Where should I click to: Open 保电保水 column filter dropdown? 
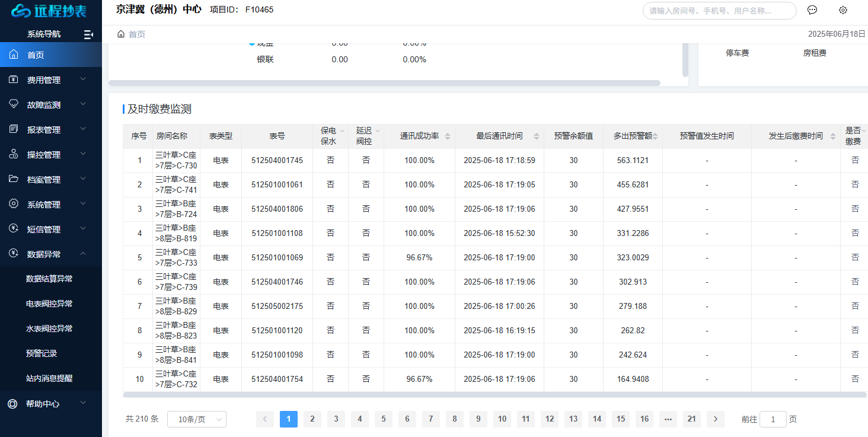[342, 131]
